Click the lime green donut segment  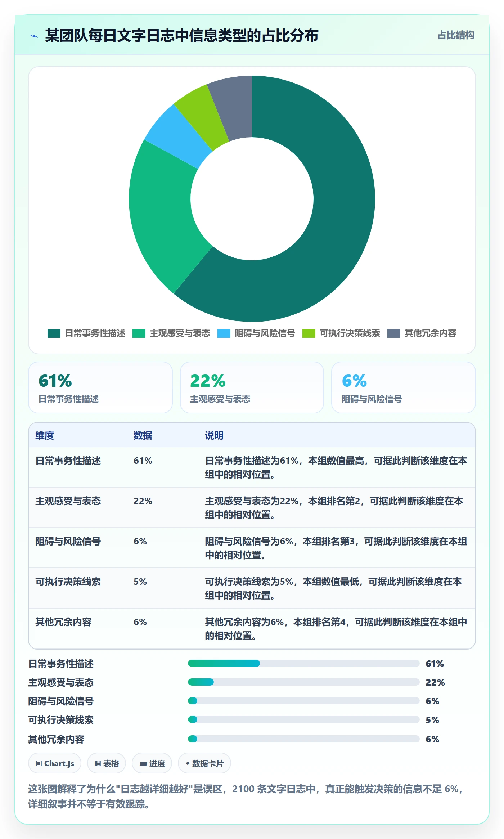click(202, 117)
